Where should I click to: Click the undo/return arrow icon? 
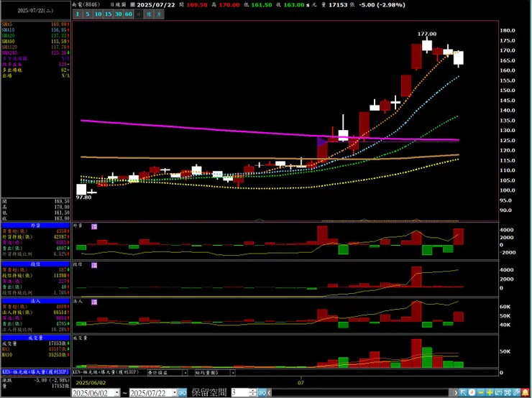498,392
